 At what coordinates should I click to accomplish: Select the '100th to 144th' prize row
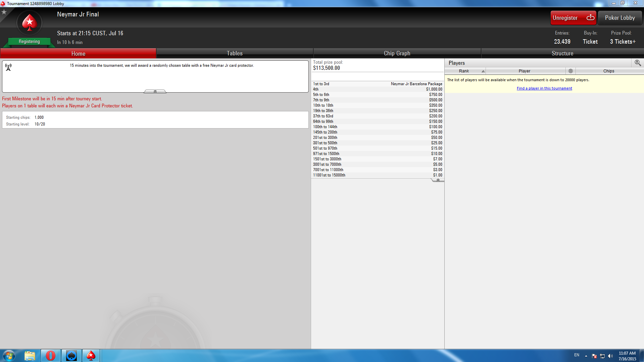(x=378, y=127)
